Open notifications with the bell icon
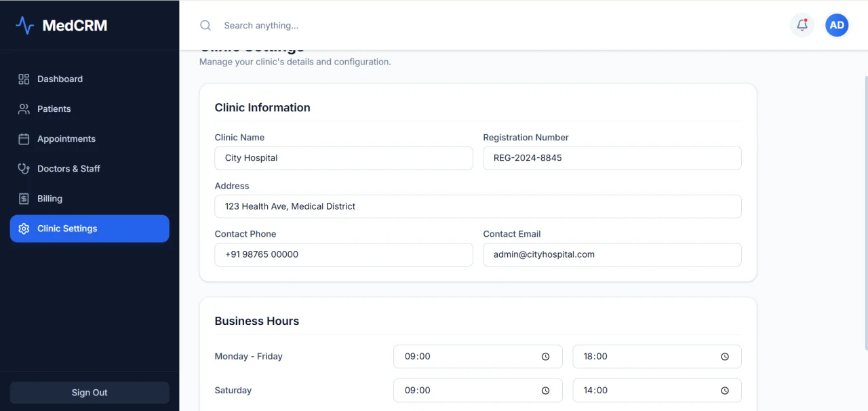Screen dimensions: 868x411 click(802, 25)
